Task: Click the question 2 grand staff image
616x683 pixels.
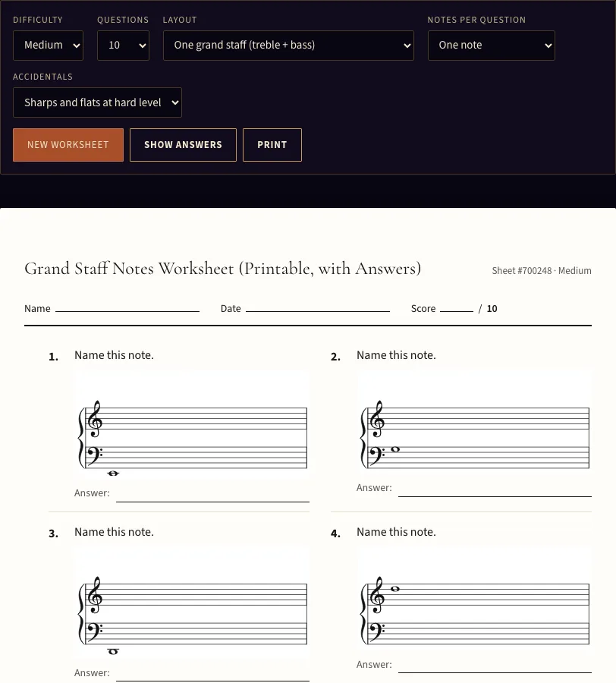Action: pyautogui.click(x=474, y=423)
